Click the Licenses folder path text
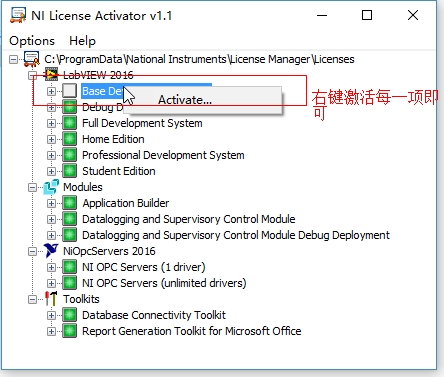This screenshot has width=444, height=377. [199, 59]
